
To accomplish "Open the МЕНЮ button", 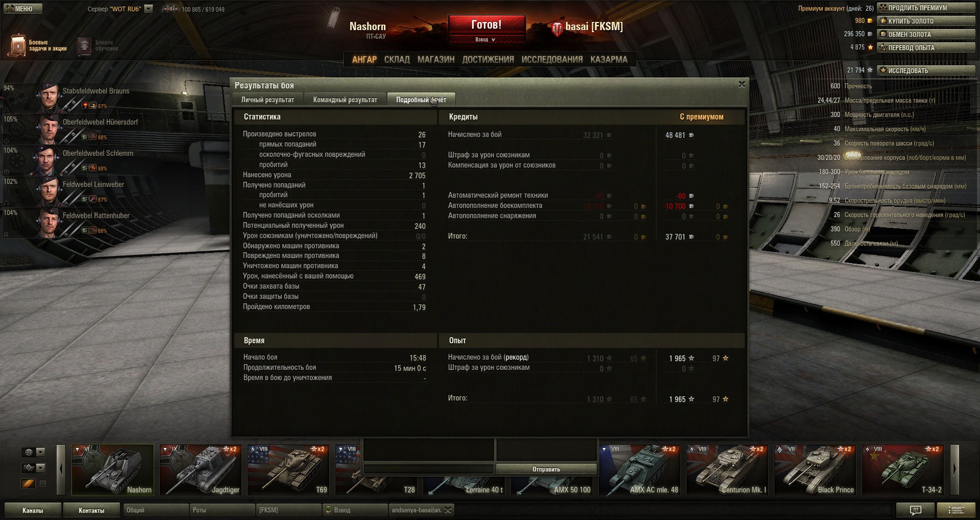I will 23,9.
